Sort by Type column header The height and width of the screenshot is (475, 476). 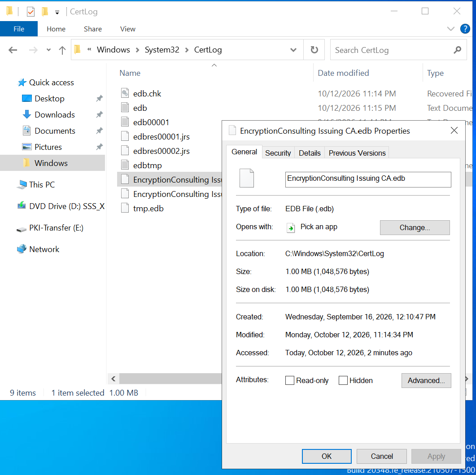click(435, 73)
